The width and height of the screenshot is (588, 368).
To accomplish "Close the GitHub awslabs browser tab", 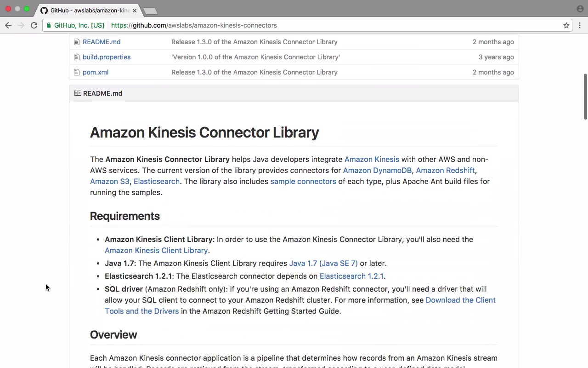I will (x=135, y=10).
